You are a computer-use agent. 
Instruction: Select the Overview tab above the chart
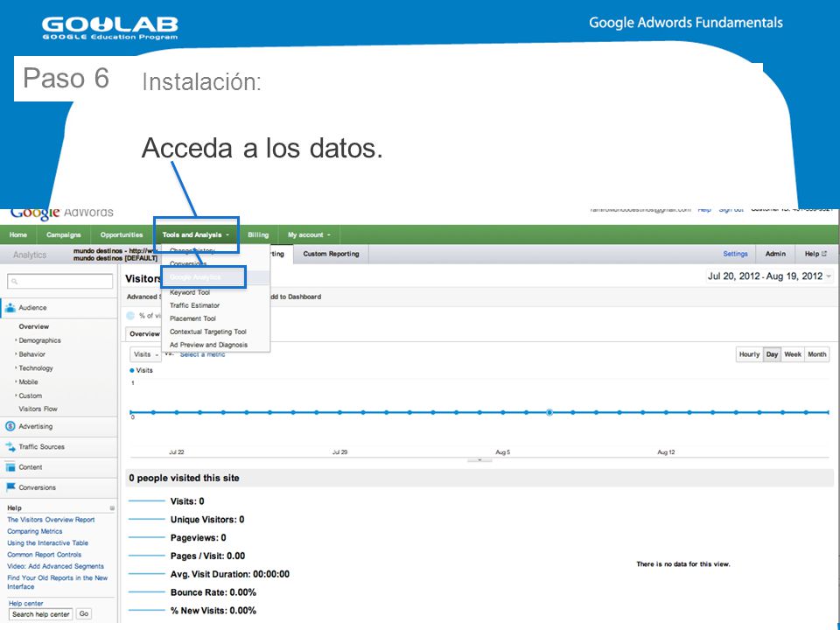(144, 333)
